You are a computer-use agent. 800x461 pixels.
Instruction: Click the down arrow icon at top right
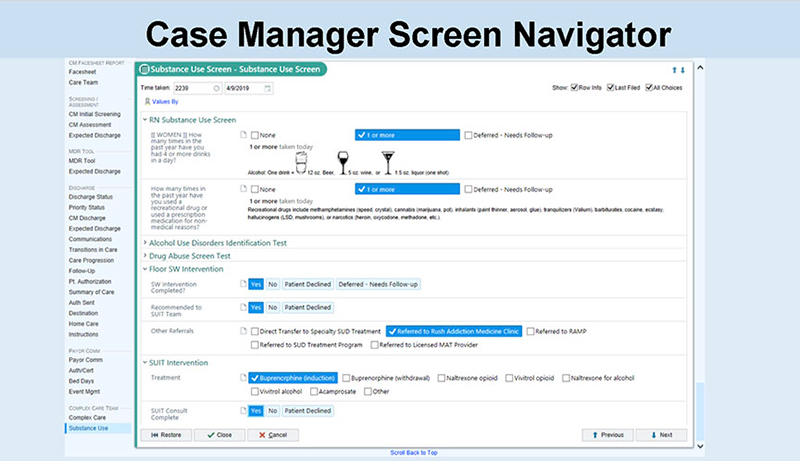[x=683, y=70]
